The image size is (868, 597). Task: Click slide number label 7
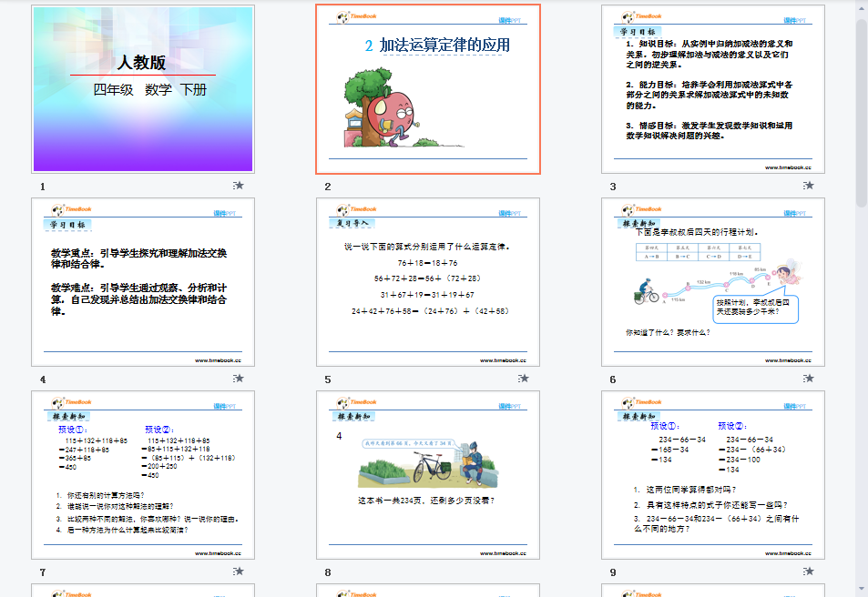pyautogui.click(x=43, y=573)
